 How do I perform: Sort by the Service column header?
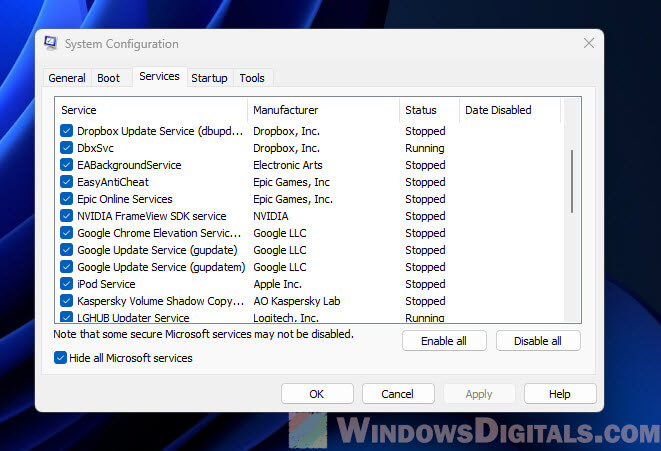[151, 110]
